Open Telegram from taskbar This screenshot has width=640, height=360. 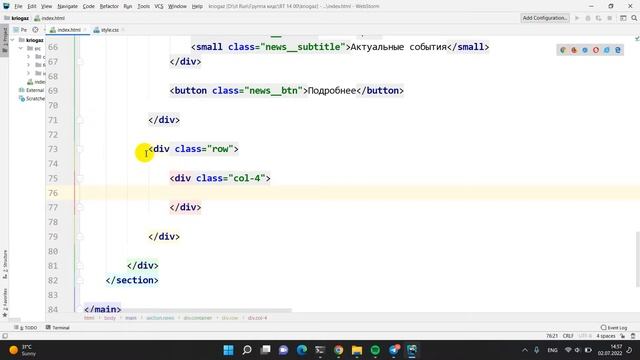[394, 350]
